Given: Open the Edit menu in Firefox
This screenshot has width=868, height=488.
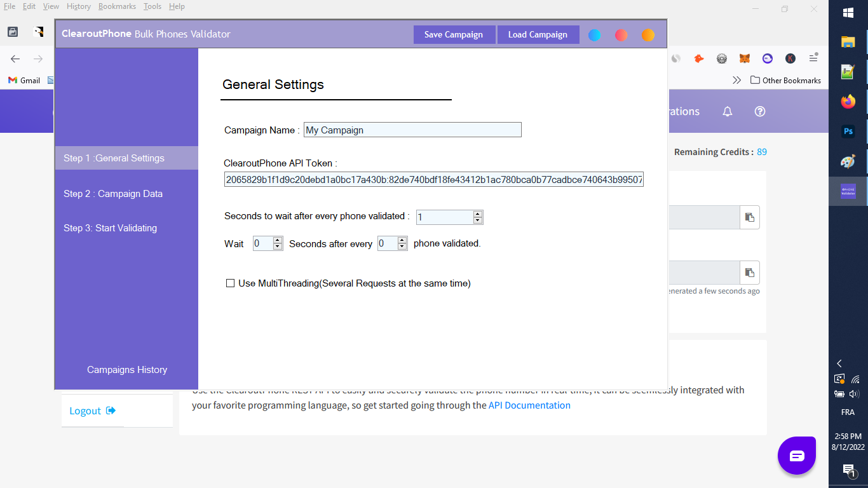Looking at the screenshot, I should pos(29,6).
